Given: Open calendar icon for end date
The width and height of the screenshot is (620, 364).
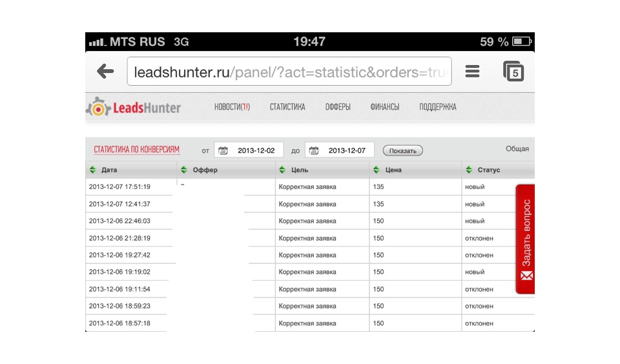Looking at the screenshot, I should point(314,150).
